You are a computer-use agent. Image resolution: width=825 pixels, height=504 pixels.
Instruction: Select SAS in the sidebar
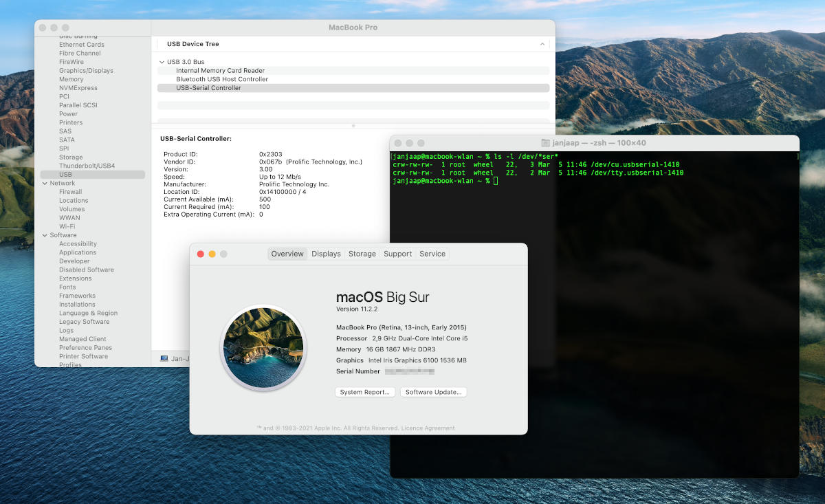65,131
